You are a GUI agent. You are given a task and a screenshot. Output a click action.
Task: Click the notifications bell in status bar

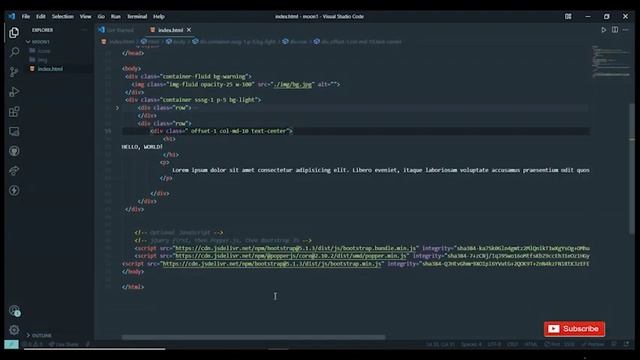click(627, 344)
